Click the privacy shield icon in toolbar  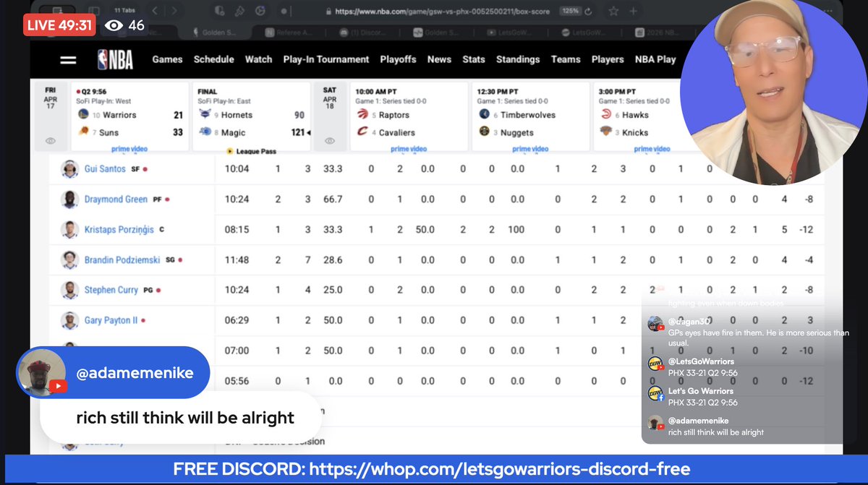coord(220,12)
